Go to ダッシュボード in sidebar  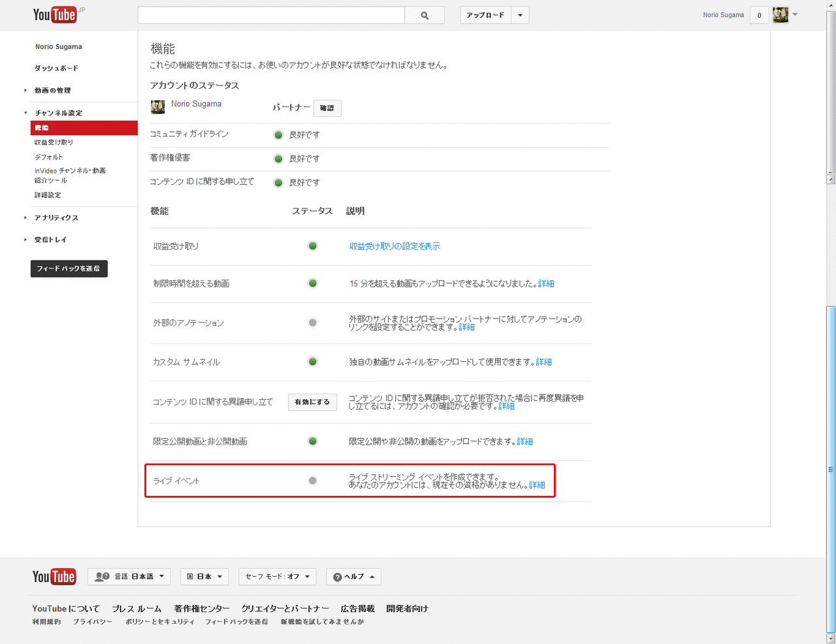(x=56, y=68)
